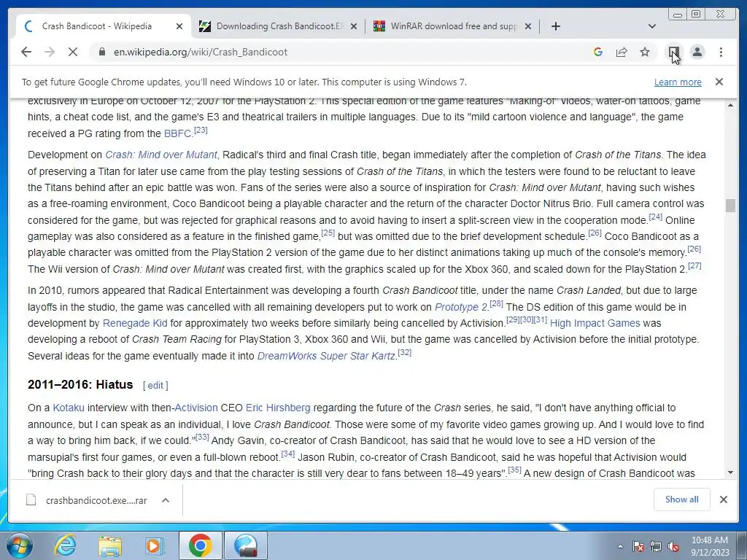
Task: Open the Learn more link
Action: [x=678, y=82]
